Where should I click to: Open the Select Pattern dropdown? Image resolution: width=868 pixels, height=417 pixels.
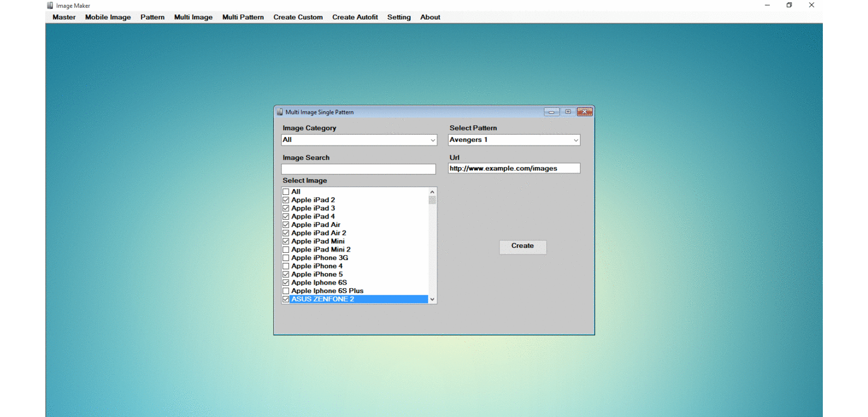pyautogui.click(x=575, y=140)
